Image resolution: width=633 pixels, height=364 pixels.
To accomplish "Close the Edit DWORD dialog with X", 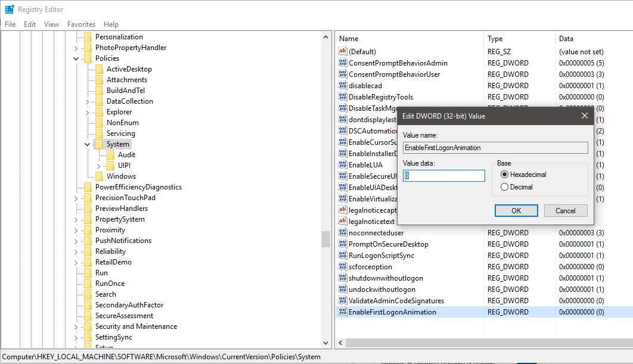I will click(x=584, y=116).
